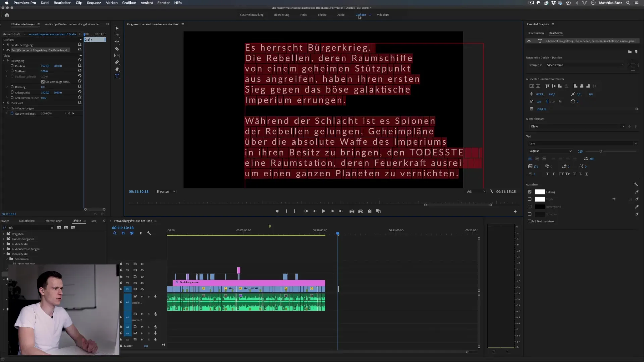Select the Slip tool
644x362 pixels.
117,55
